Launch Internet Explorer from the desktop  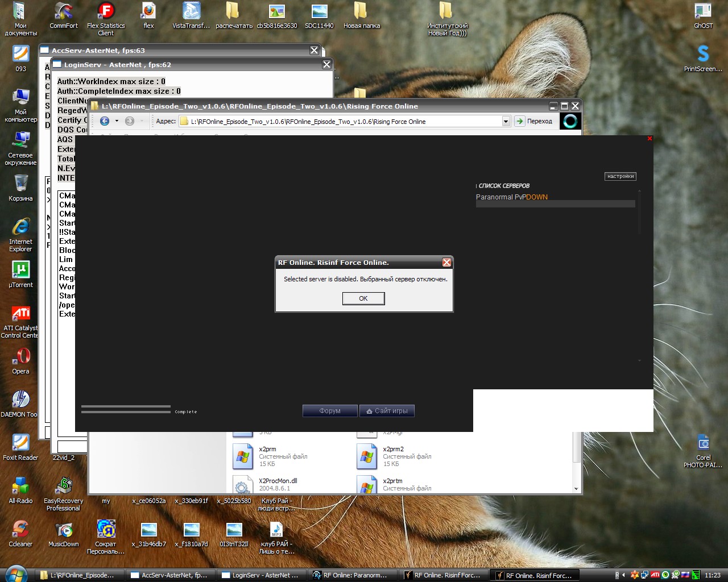click(x=20, y=235)
